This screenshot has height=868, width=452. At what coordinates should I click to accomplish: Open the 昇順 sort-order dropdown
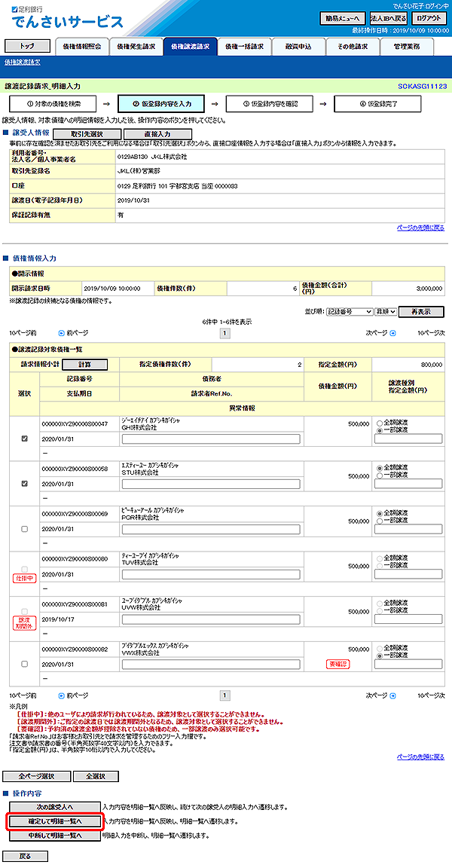[x=386, y=312]
